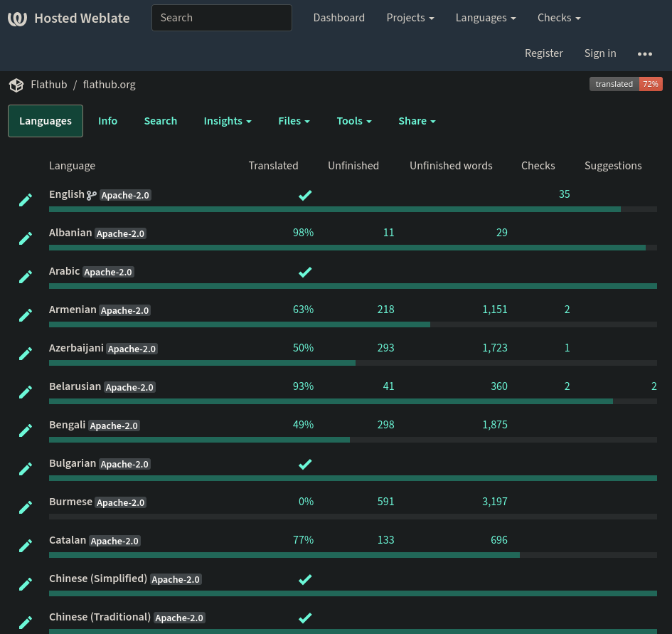
Task: Switch to the Search tab
Action: [160, 121]
